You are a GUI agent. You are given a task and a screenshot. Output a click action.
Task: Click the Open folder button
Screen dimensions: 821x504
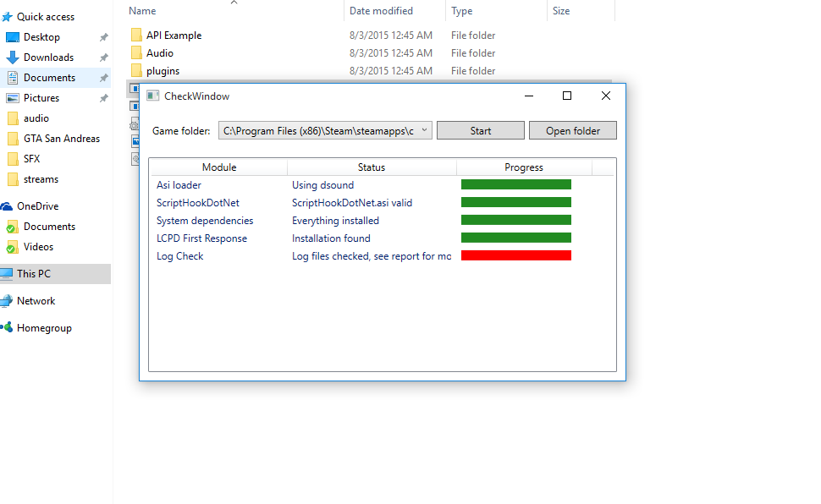(573, 131)
